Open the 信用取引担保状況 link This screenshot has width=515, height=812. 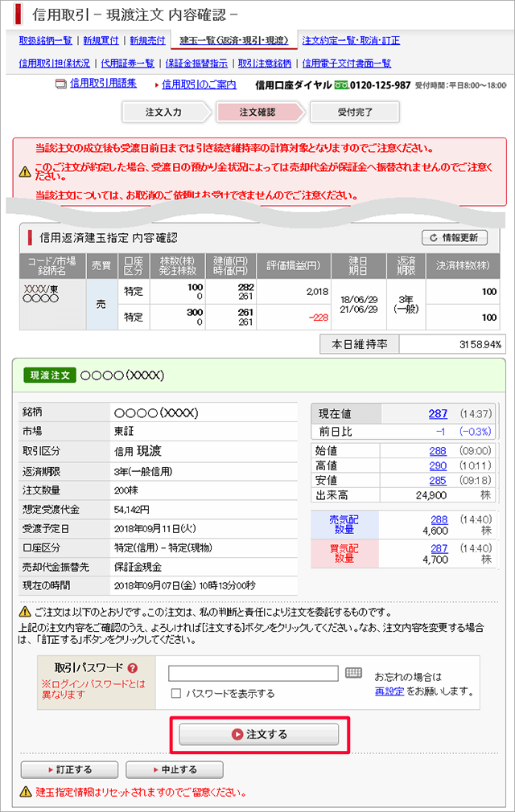pos(54,64)
